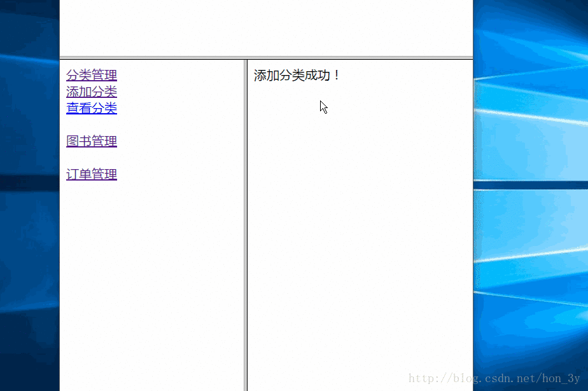Click the 添加分类 (Add Category) link
The image size is (588, 391).
[91, 92]
